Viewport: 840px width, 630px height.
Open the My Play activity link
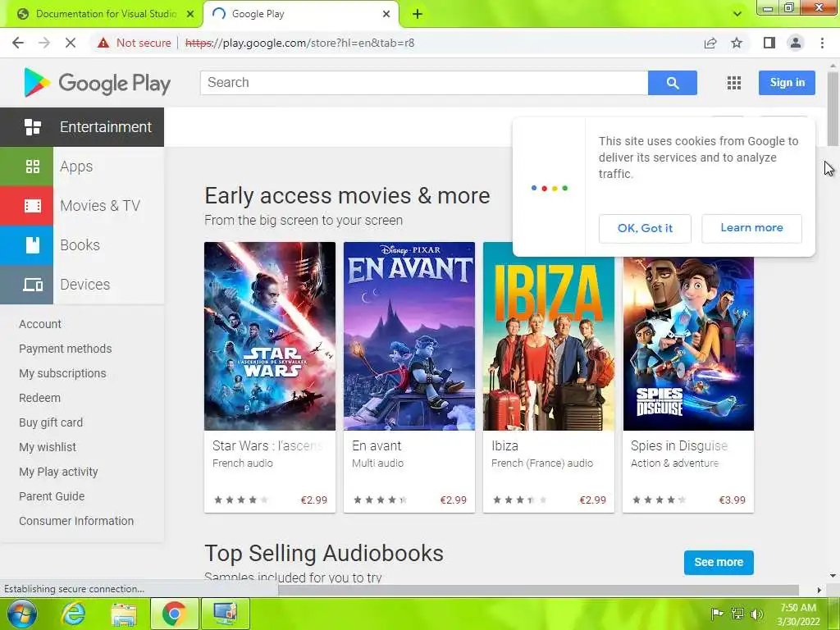tap(58, 472)
